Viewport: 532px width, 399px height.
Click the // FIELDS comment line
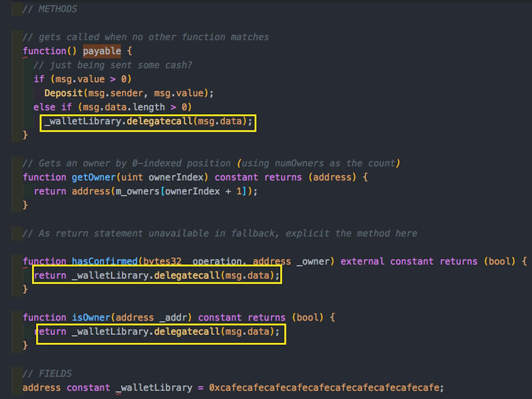tap(47, 373)
